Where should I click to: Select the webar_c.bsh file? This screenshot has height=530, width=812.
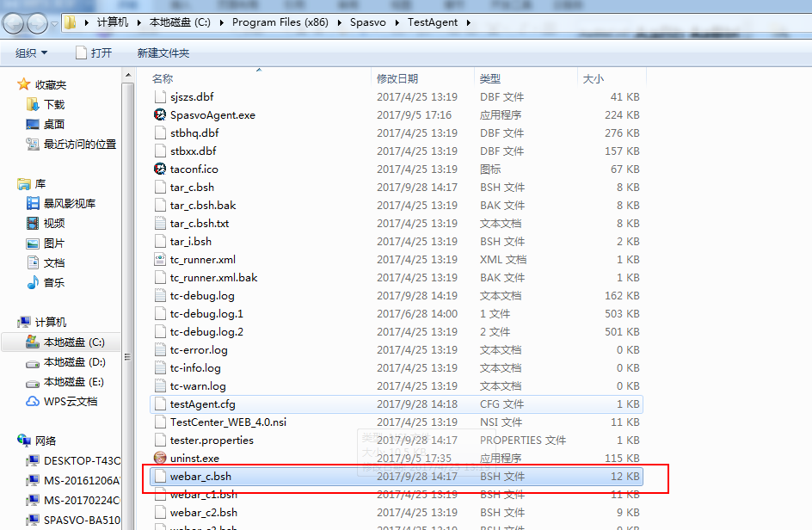pos(200,476)
